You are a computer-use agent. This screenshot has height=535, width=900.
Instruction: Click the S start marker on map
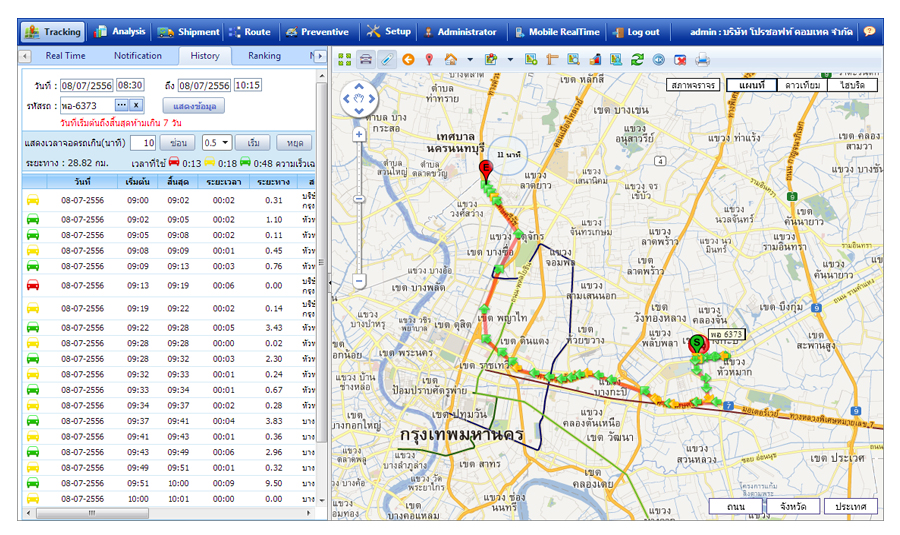pos(697,345)
